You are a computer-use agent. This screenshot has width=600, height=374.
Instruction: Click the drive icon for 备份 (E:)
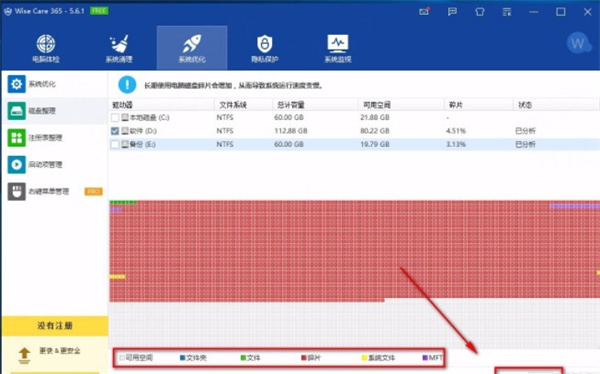(x=125, y=144)
